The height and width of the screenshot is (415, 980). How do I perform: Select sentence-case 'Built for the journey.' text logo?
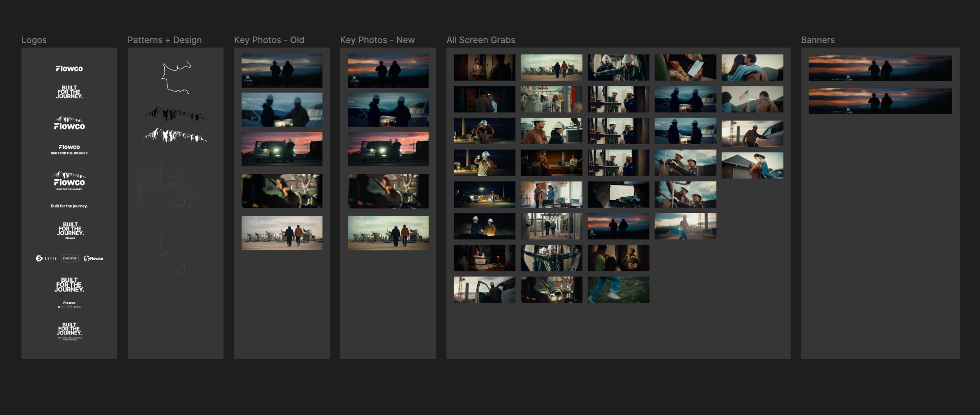click(69, 206)
